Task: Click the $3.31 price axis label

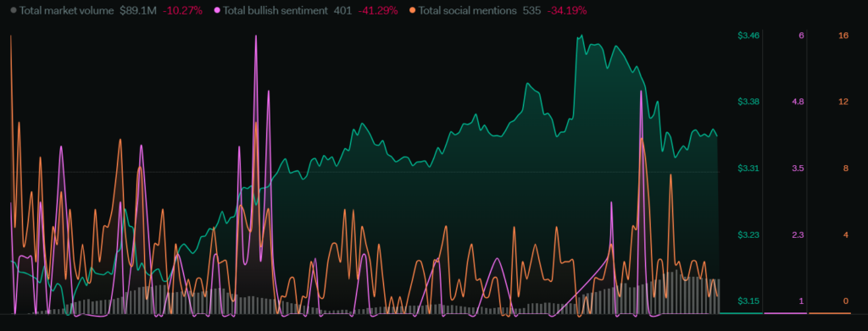Action: point(748,168)
